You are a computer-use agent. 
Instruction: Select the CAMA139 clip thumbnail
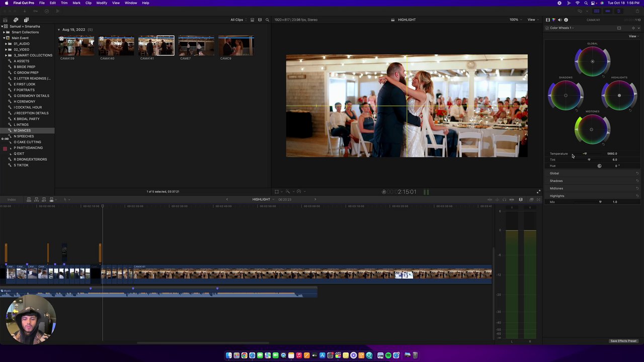click(x=76, y=46)
